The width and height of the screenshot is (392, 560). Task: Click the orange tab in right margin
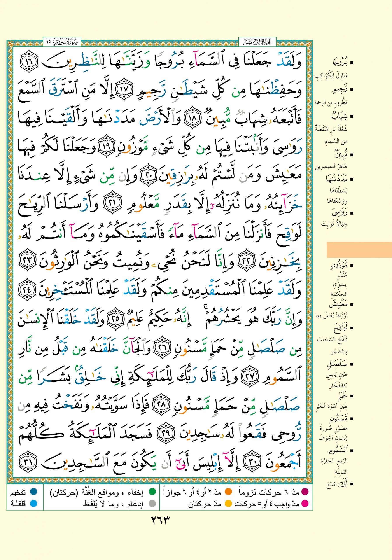(x=359, y=250)
